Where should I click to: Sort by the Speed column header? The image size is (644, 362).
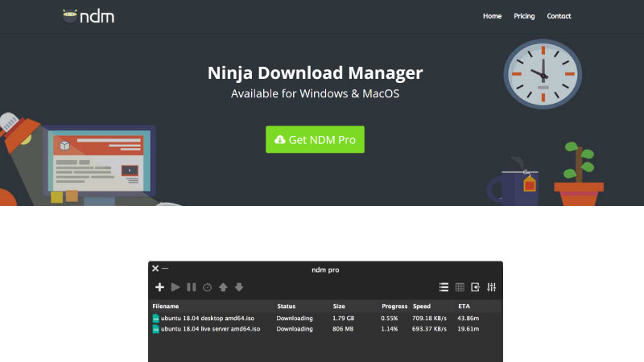click(422, 306)
